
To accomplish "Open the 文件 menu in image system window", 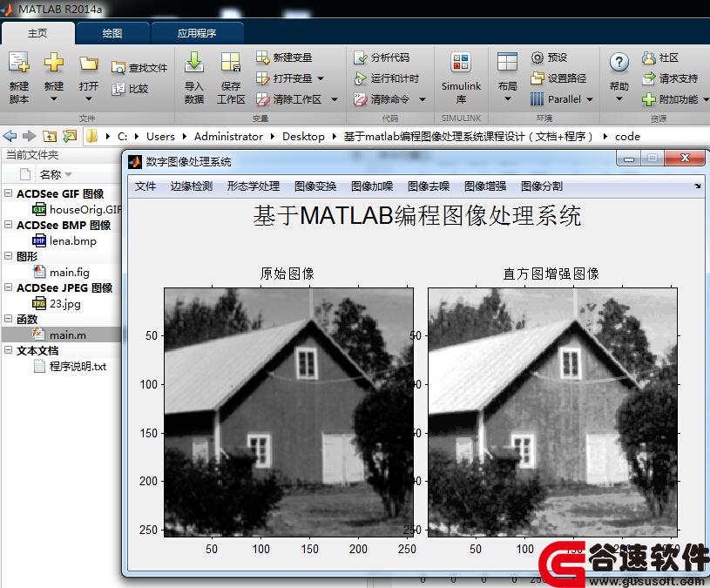I will tap(145, 186).
